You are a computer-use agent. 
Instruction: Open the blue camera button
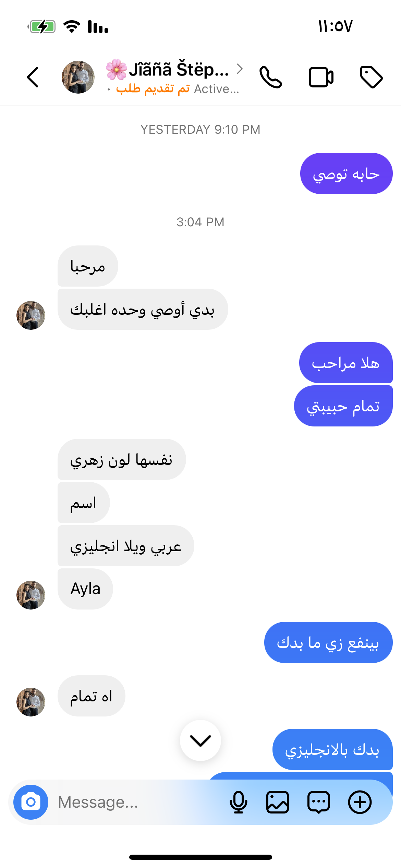tap(31, 802)
